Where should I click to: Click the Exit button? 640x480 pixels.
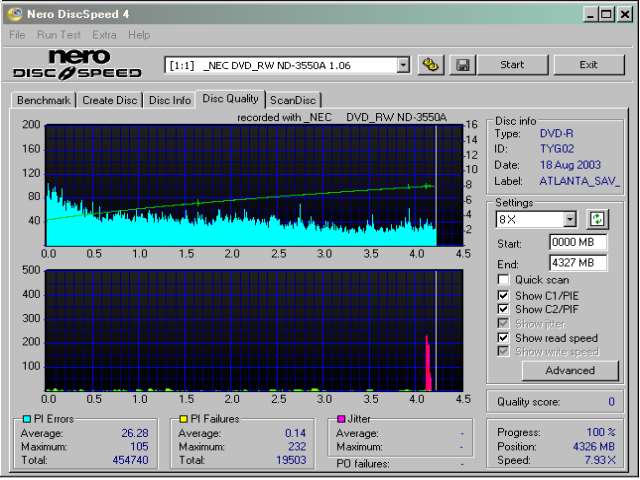coord(589,65)
